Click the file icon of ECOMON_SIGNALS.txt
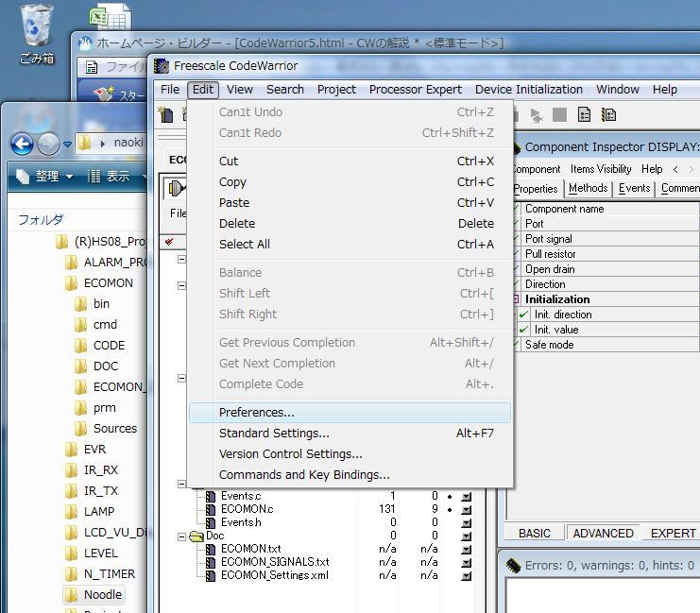 211,562
